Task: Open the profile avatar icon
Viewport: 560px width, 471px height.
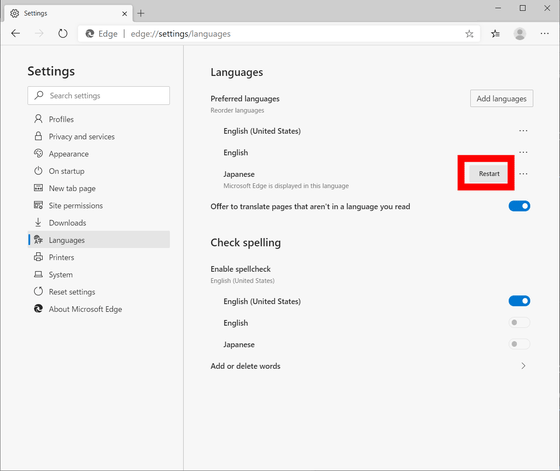Action: pyautogui.click(x=520, y=34)
